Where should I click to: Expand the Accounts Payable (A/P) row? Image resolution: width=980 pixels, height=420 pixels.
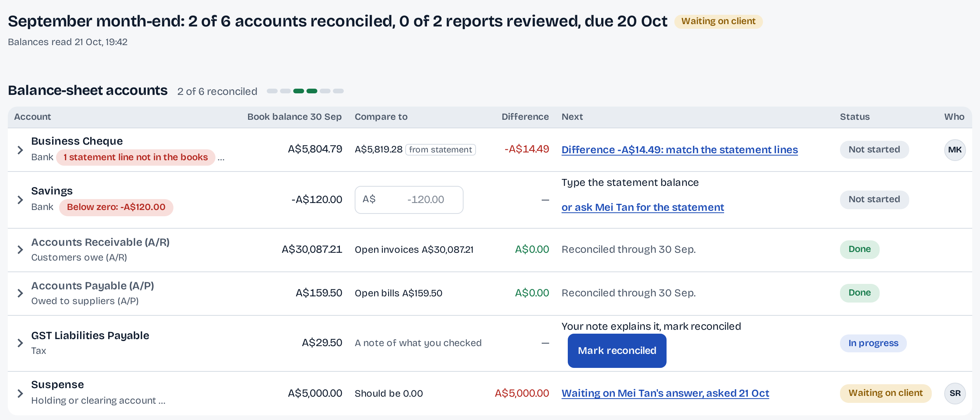(x=20, y=293)
